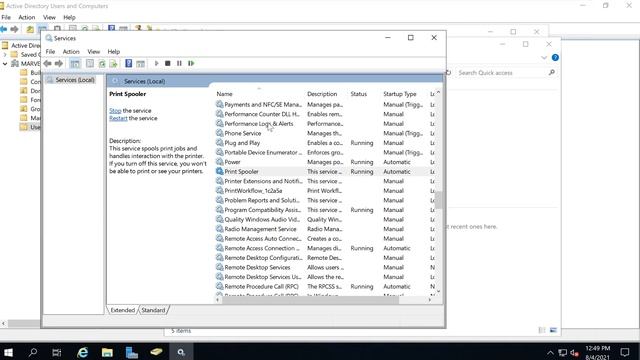Open Task View from taskbar

57,352
